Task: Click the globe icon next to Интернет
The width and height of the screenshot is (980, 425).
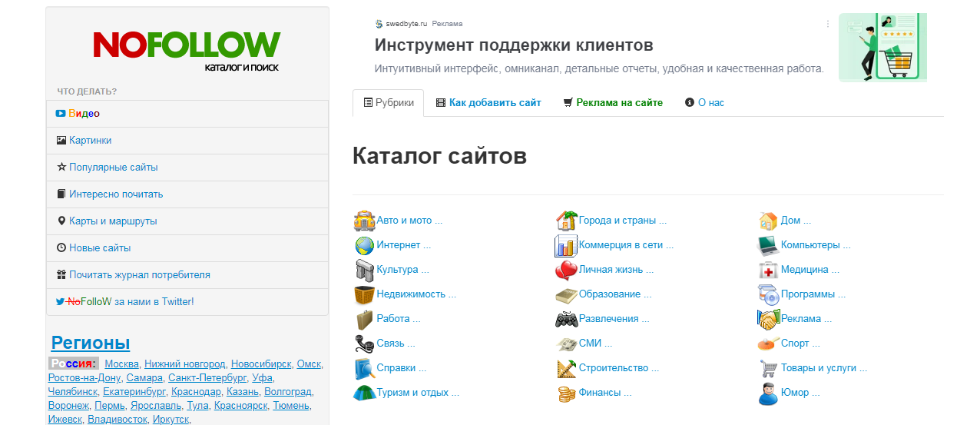Action: [364, 245]
